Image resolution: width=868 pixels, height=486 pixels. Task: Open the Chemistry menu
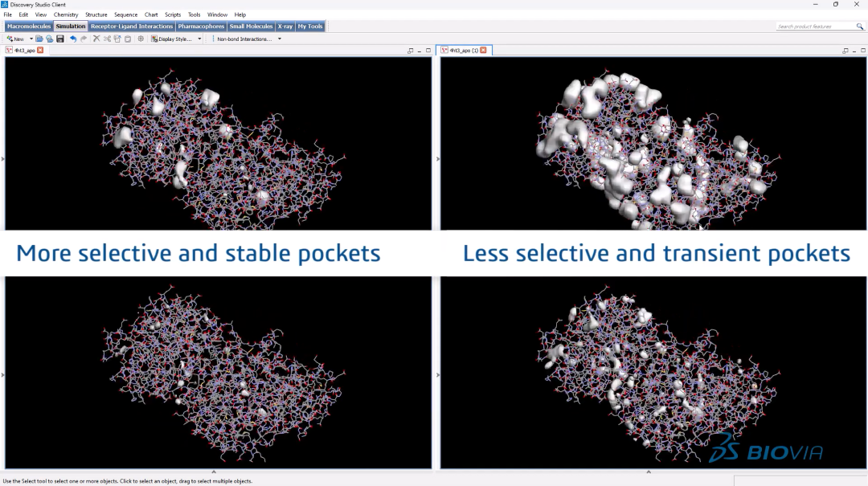(x=66, y=14)
